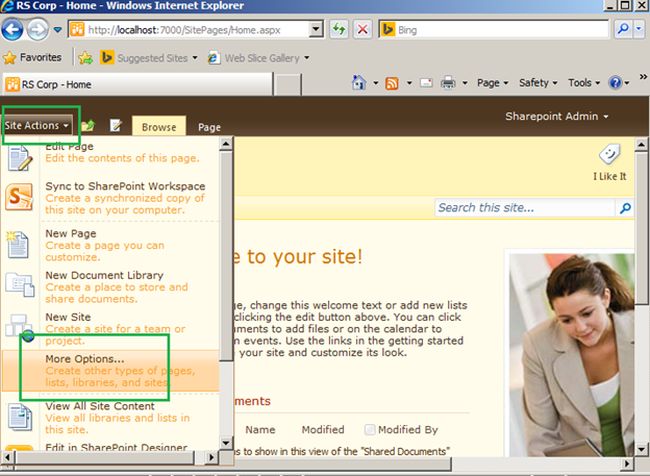Click in the Bing search box
Screen dimensions: 650x476
tap(502, 29)
